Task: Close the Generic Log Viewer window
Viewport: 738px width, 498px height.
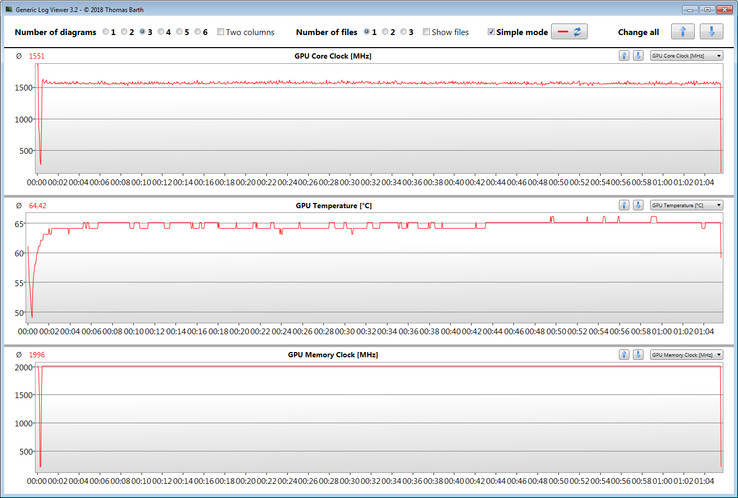Action: [x=724, y=9]
